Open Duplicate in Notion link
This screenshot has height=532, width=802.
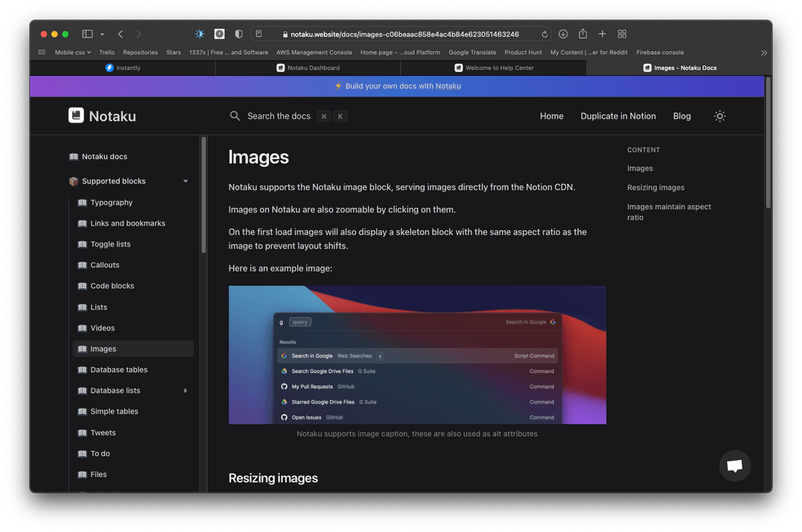618,116
